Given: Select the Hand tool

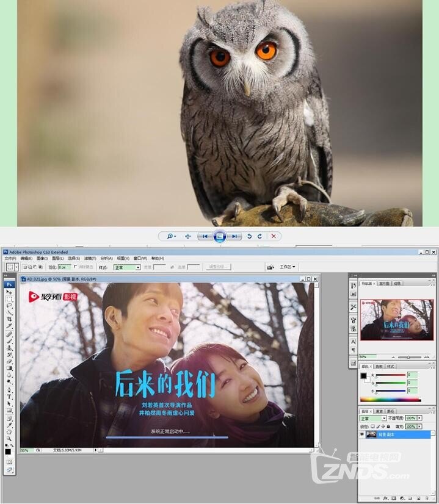Looking at the screenshot, I should [x=9, y=431].
